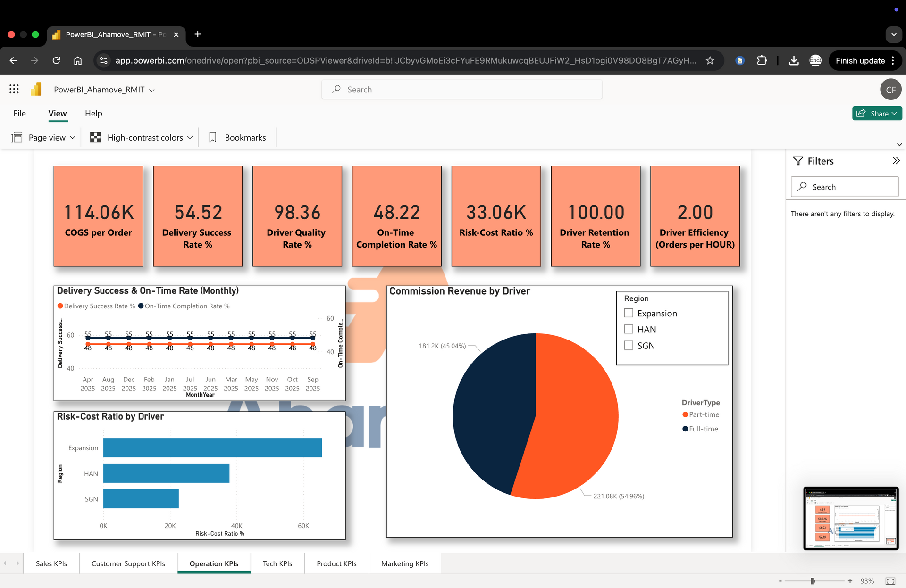Image resolution: width=906 pixels, height=588 pixels.
Task: Check the HAN region checkbox
Action: [x=629, y=329]
